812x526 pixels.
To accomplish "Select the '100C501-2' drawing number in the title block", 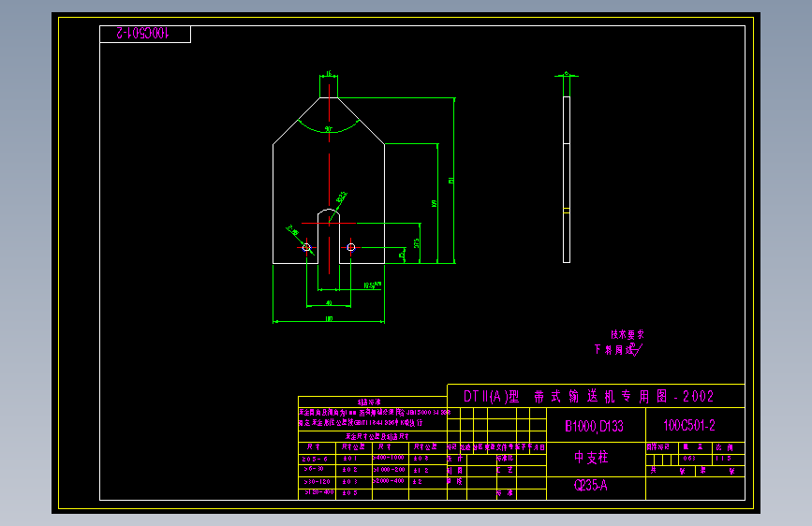I will (688, 426).
